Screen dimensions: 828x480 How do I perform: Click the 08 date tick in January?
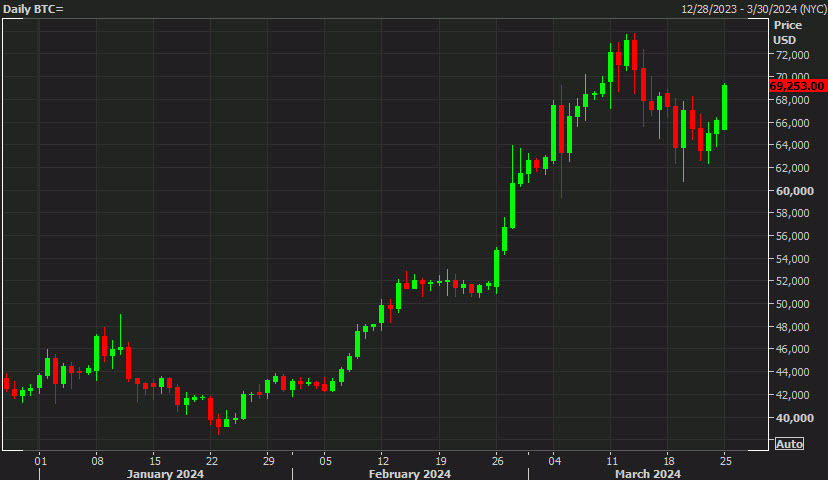pyautogui.click(x=97, y=461)
